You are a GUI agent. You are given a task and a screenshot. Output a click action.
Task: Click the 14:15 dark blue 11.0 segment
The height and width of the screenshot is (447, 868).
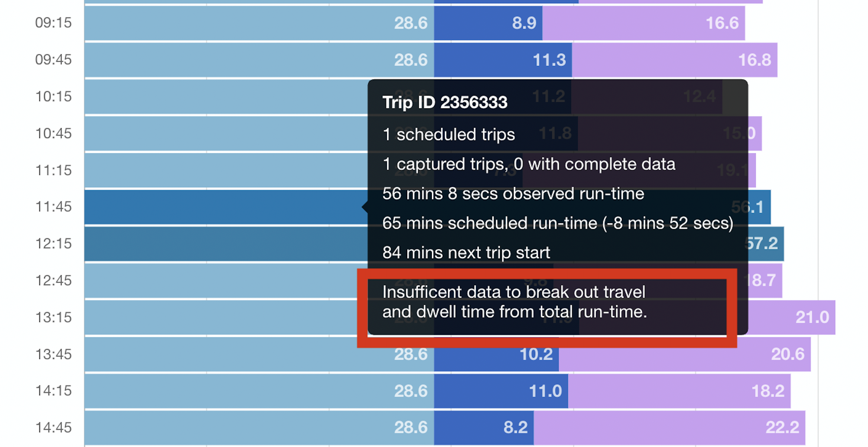(x=501, y=391)
